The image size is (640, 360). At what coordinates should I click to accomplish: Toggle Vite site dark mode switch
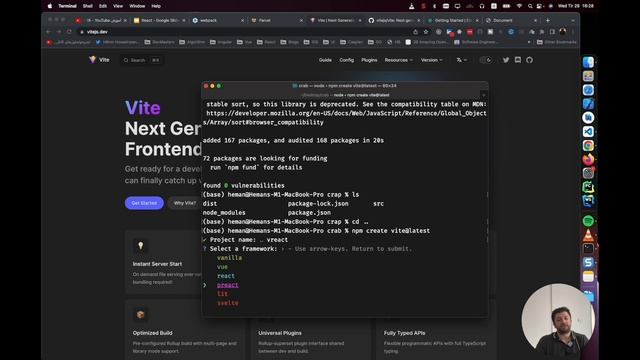(x=486, y=60)
